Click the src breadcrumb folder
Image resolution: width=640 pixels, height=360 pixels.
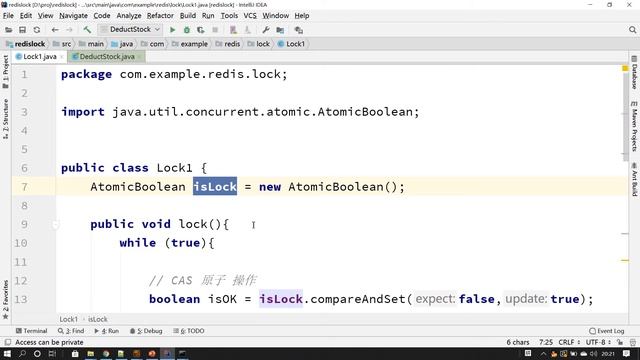62,44
